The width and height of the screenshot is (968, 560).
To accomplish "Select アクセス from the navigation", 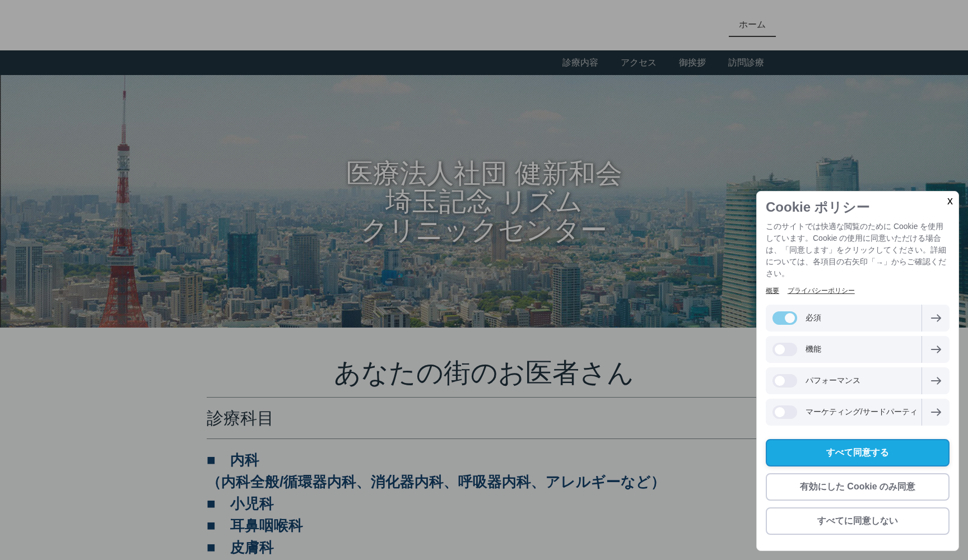I will 638,63.
